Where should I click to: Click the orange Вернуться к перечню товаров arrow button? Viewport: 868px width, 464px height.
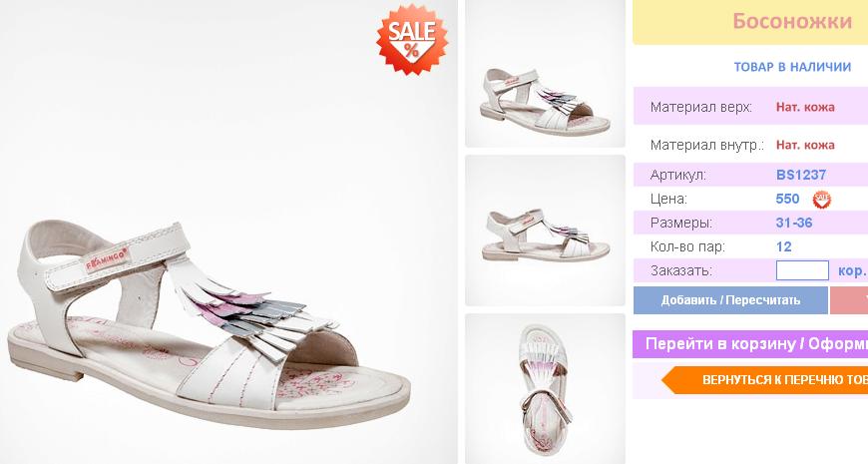coord(765,380)
